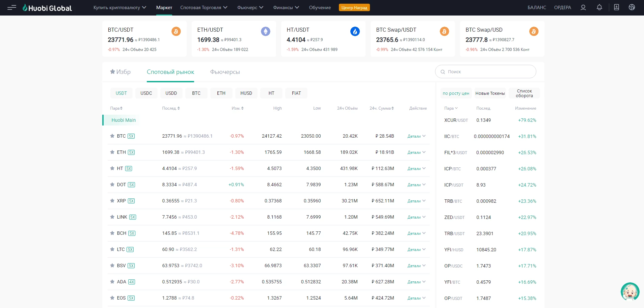Viewport: 644px width, 308px height.
Task: Select Новые Токены list
Action: (490, 93)
